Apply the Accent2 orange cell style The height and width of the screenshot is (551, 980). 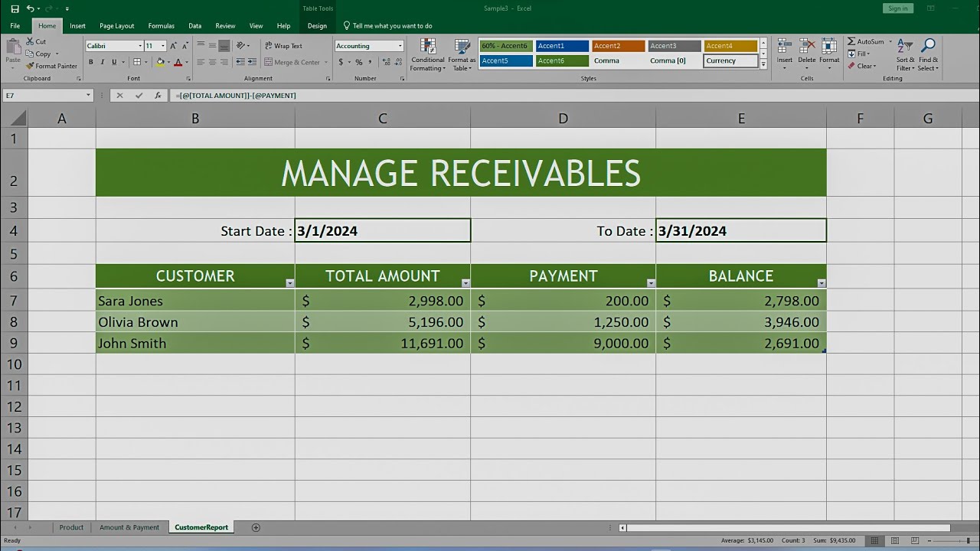click(x=619, y=46)
